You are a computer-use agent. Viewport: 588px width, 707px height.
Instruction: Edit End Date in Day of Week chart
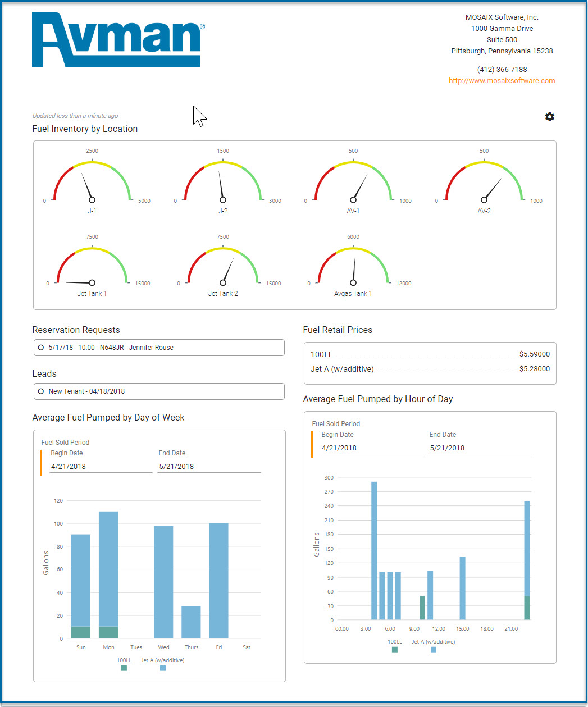point(209,467)
